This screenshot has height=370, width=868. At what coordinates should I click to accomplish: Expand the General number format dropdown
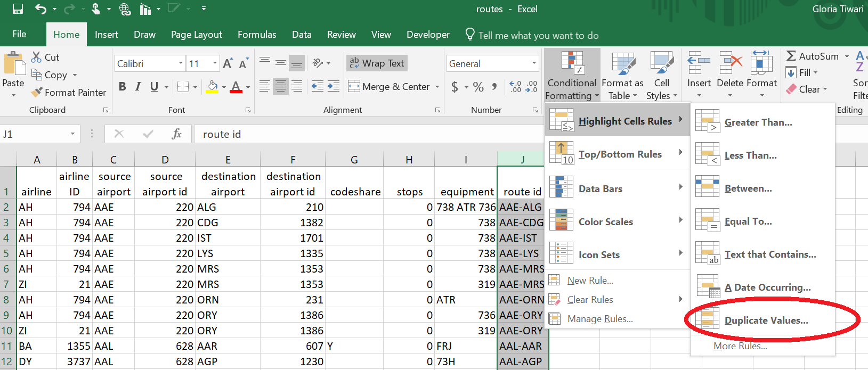tap(533, 64)
